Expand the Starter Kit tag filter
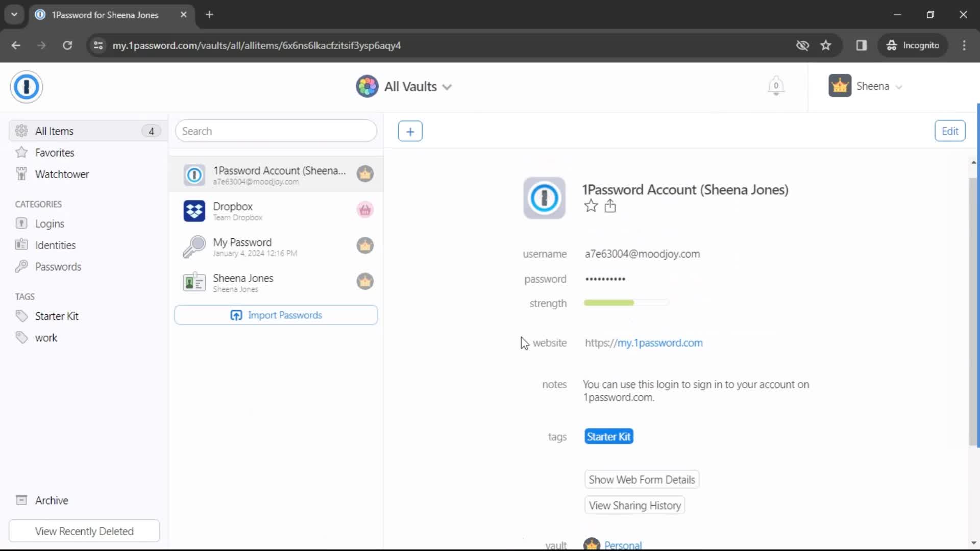This screenshot has width=980, height=551. pyautogui.click(x=57, y=315)
